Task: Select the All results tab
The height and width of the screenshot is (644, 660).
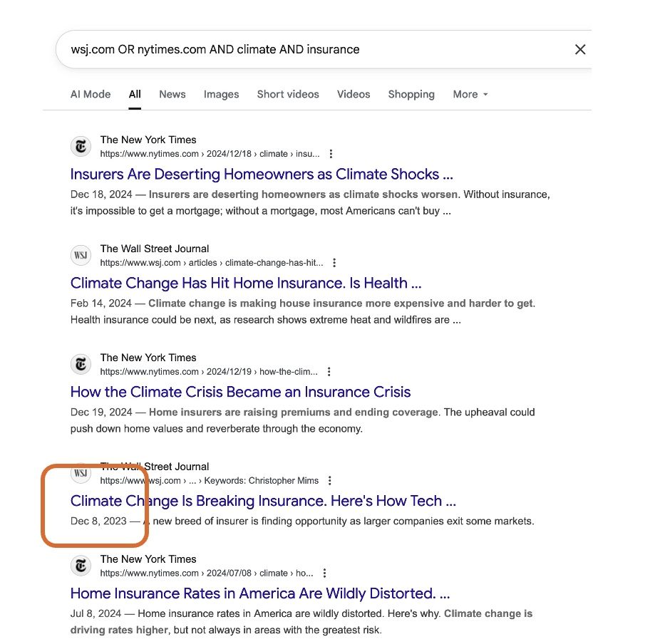Action: click(x=135, y=94)
